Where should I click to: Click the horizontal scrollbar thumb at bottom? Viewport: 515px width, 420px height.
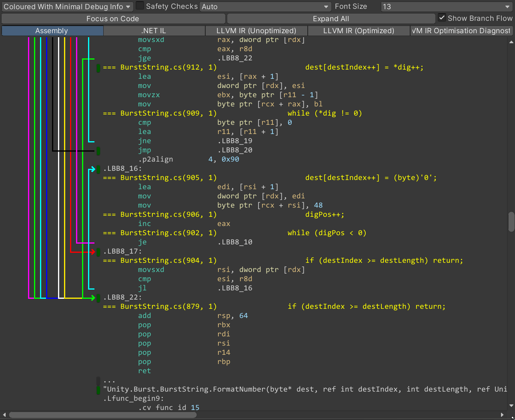(x=103, y=415)
